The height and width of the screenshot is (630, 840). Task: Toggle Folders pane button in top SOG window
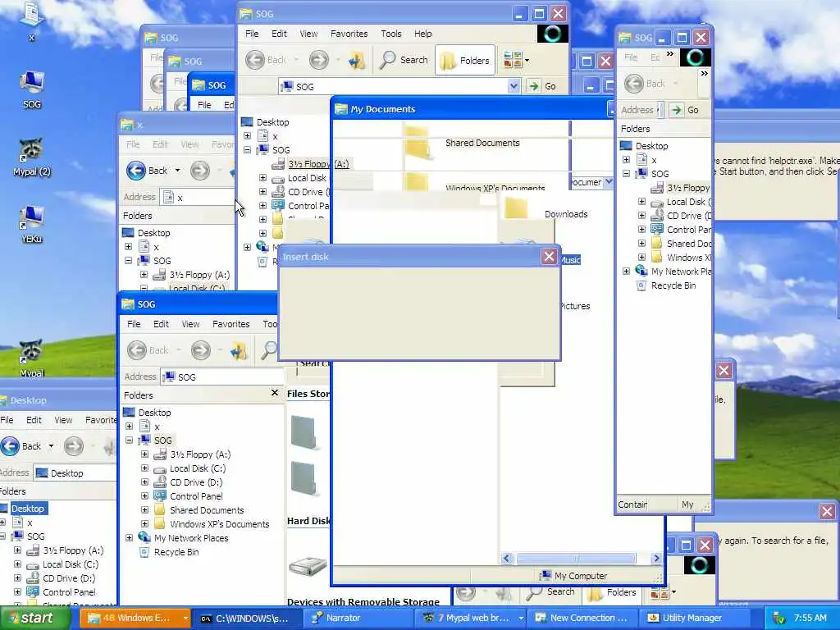tap(464, 60)
